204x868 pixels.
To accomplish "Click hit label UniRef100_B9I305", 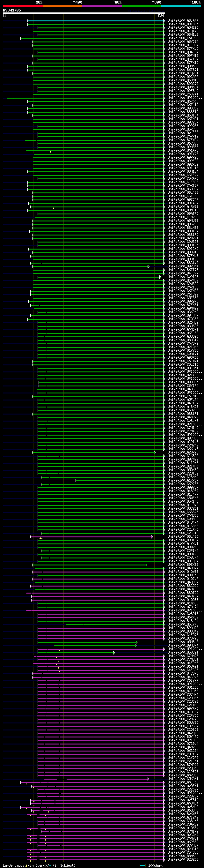I will [x=183, y=24].
